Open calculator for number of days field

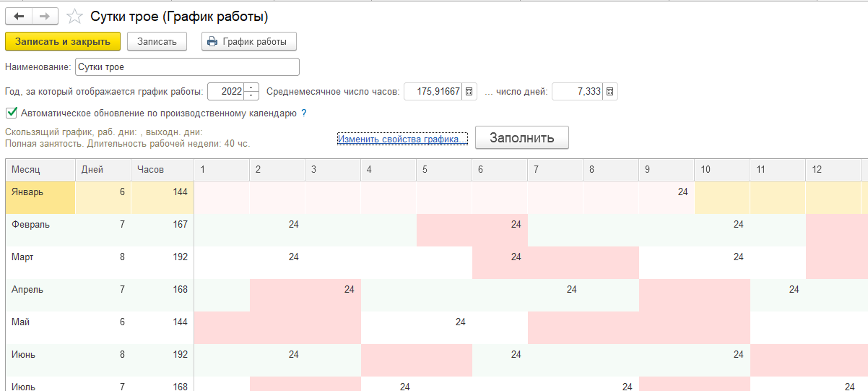(610, 92)
